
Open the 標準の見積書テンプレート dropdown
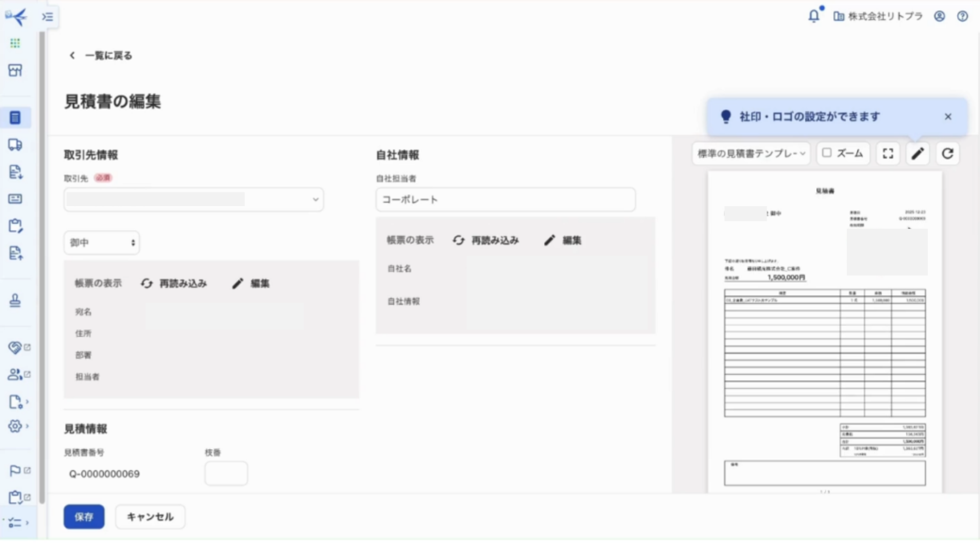pos(750,153)
